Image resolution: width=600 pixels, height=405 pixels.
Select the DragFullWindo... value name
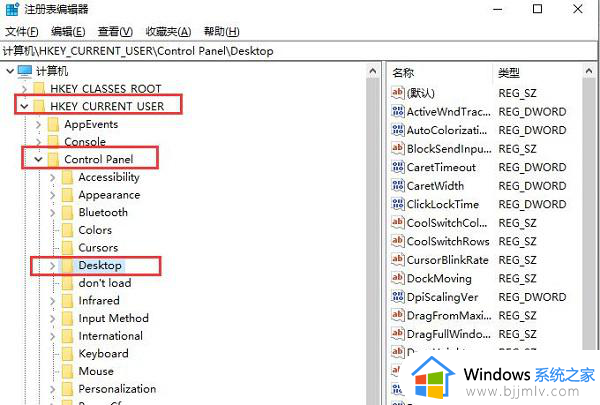pyautogui.click(x=448, y=334)
